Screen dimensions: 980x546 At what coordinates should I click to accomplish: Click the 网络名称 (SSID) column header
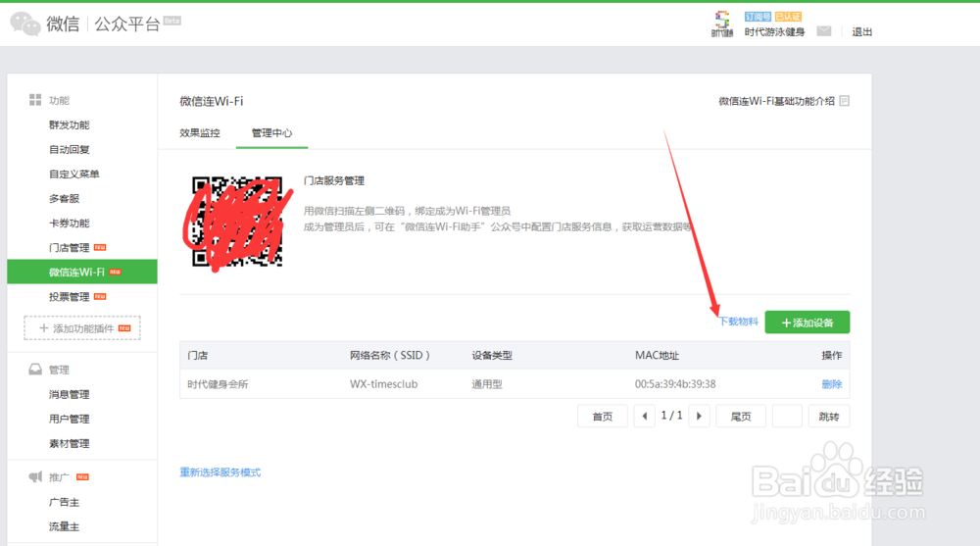tap(390, 355)
